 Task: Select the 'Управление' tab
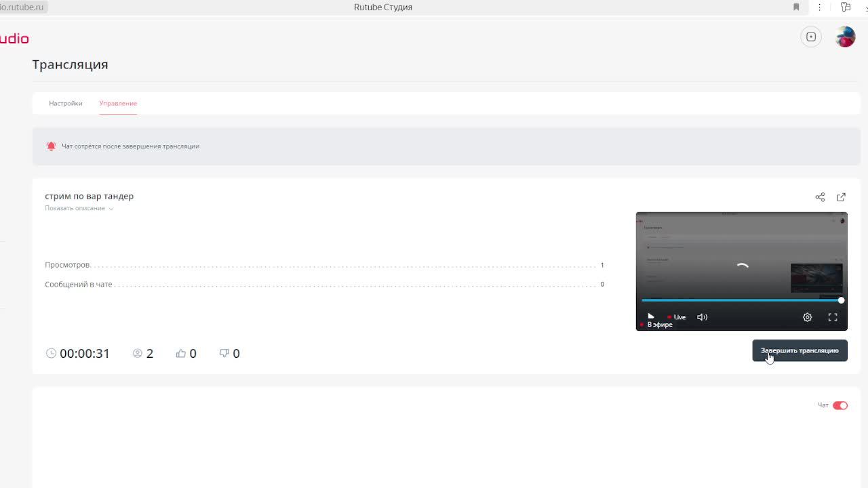click(118, 103)
